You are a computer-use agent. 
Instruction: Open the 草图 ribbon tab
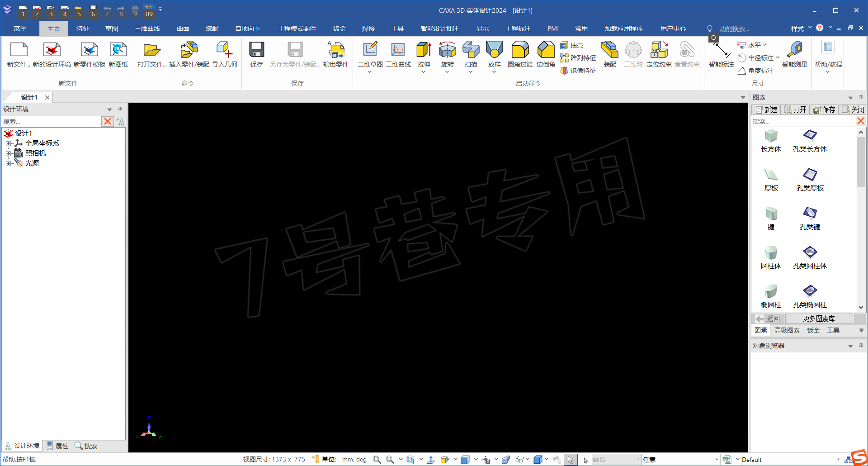pos(112,29)
